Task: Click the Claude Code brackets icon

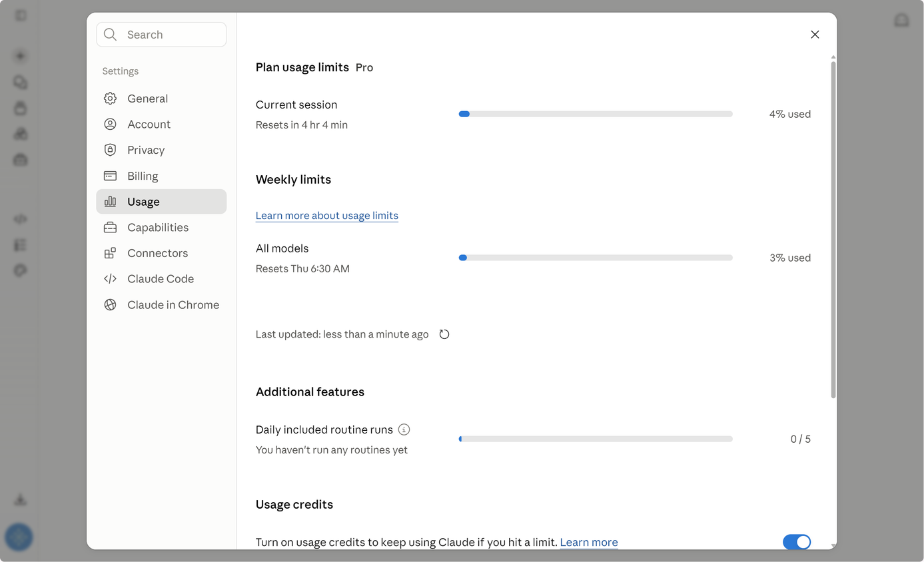Action: [111, 279]
